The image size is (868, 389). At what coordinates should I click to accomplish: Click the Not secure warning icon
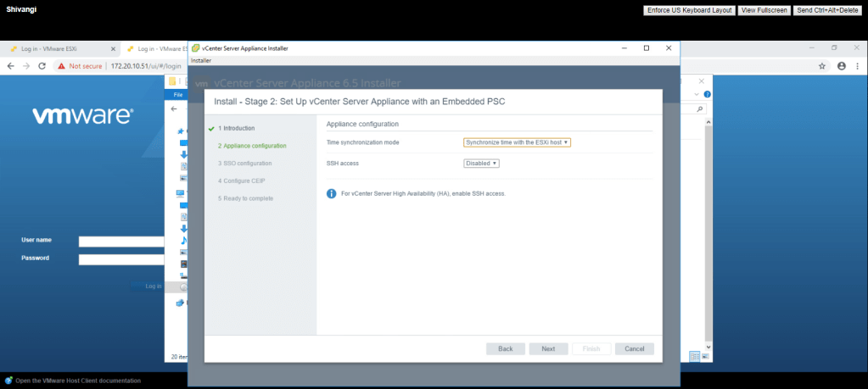[x=61, y=66]
